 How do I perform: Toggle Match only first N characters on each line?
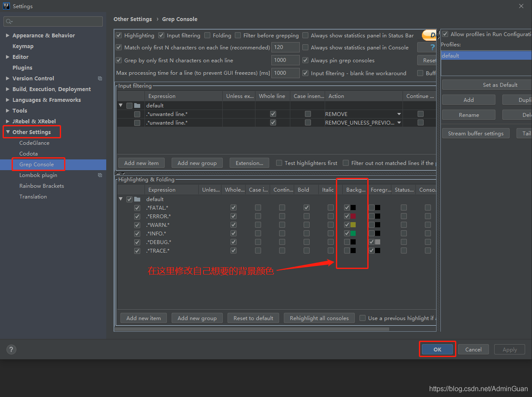coord(119,47)
